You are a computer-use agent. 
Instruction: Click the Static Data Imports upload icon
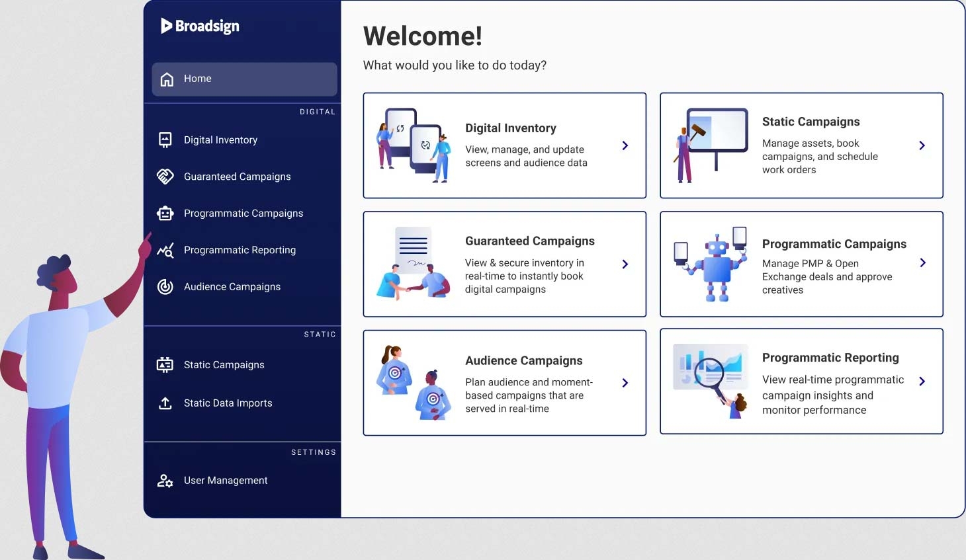point(165,403)
